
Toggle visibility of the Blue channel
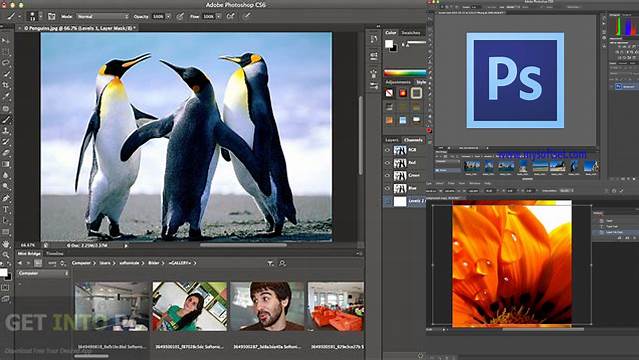388,188
